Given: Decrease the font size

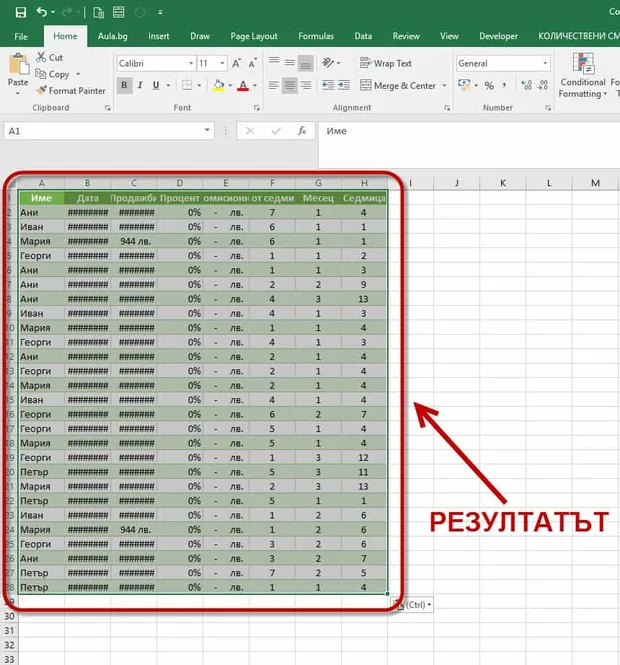Looking at the screenshot, I should (x=253, y=63).
